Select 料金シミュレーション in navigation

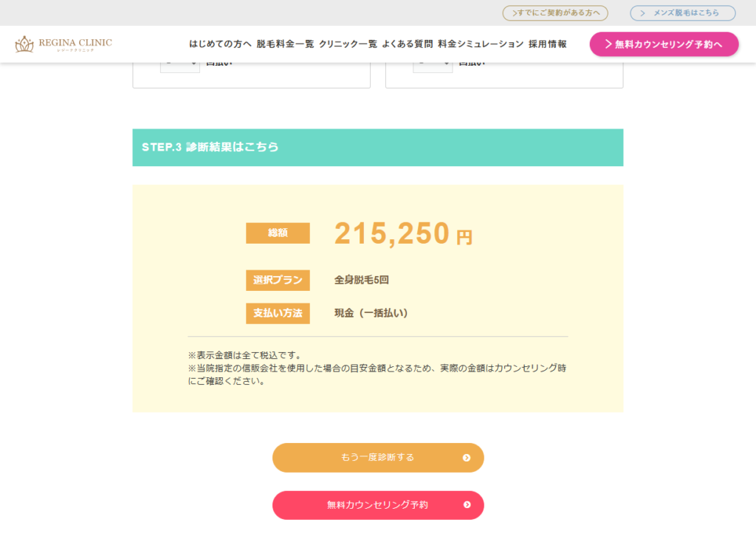point(481,44)
